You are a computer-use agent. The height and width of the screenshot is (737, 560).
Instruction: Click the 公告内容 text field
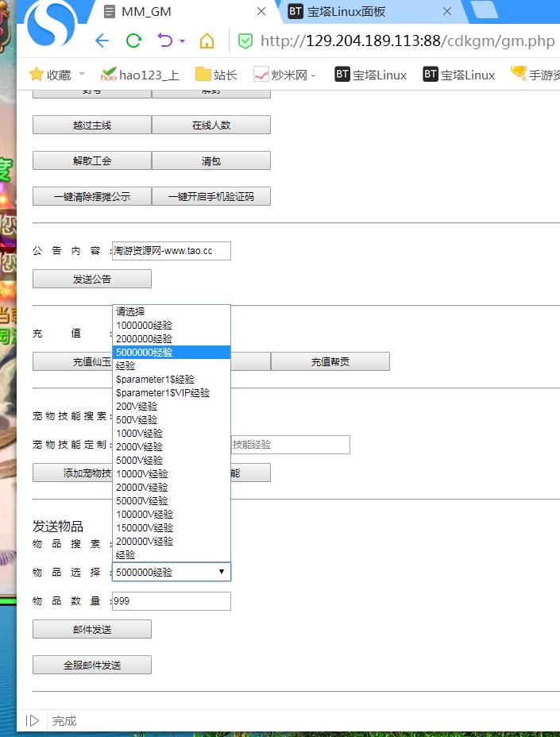pos(172,251)
